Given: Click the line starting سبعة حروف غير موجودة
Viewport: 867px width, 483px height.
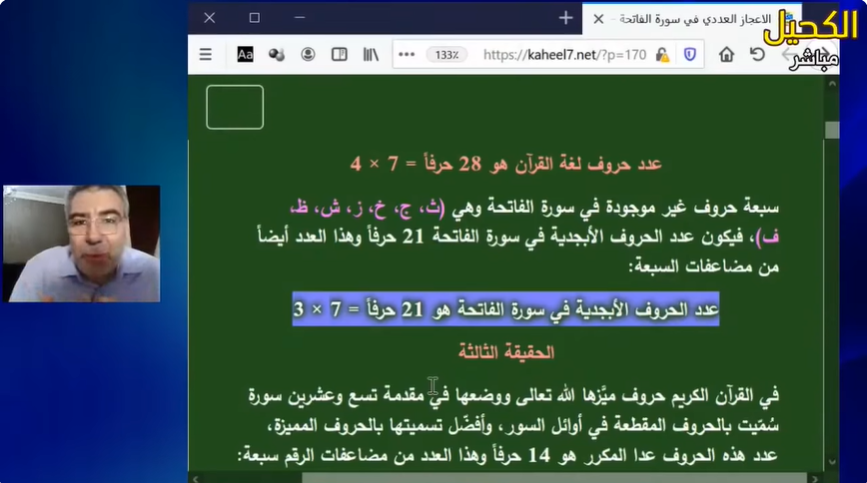Looking at the screenshot, I should click(534, 207).
